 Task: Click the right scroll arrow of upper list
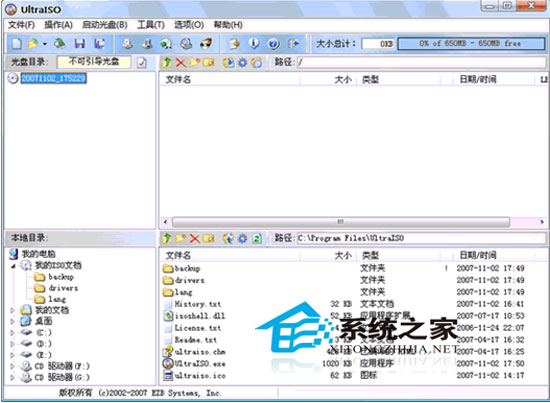coord(542,222)
